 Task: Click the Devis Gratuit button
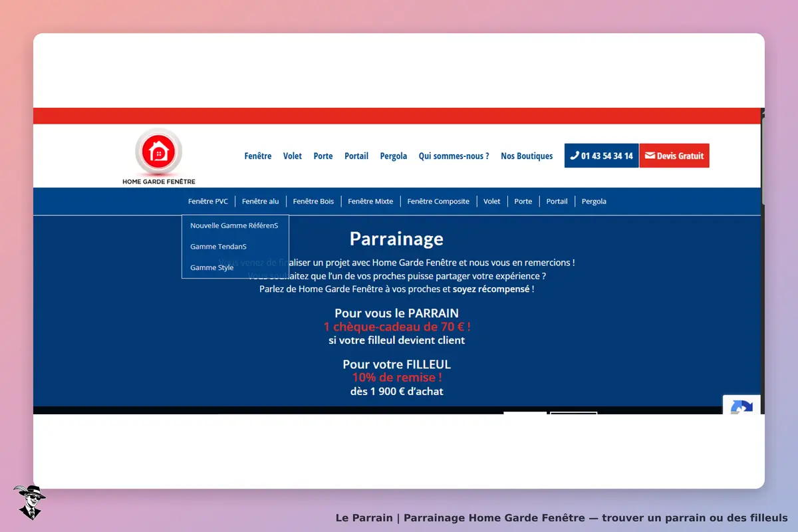pos(674,156)
